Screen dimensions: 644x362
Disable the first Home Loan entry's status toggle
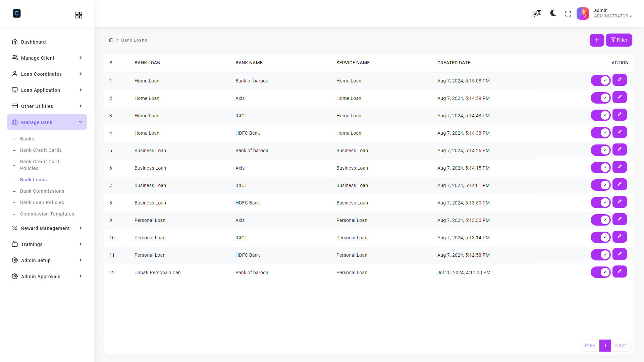tap(601, 80)
